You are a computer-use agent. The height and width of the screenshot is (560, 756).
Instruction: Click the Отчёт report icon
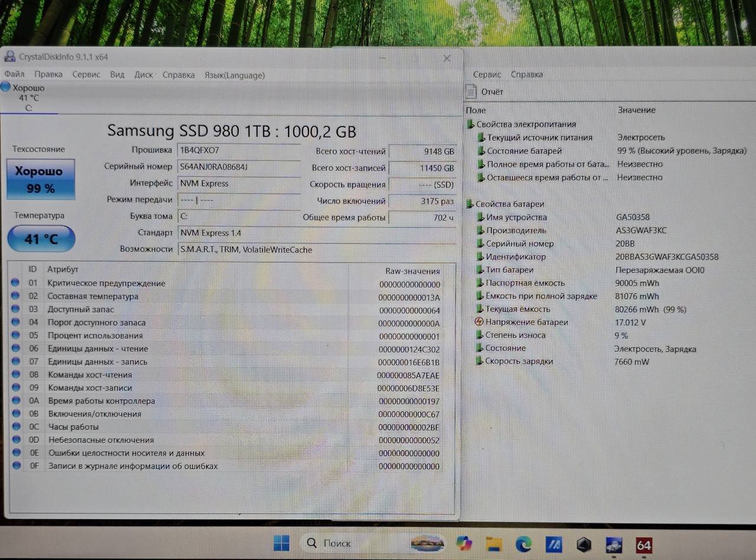point(471,92)
